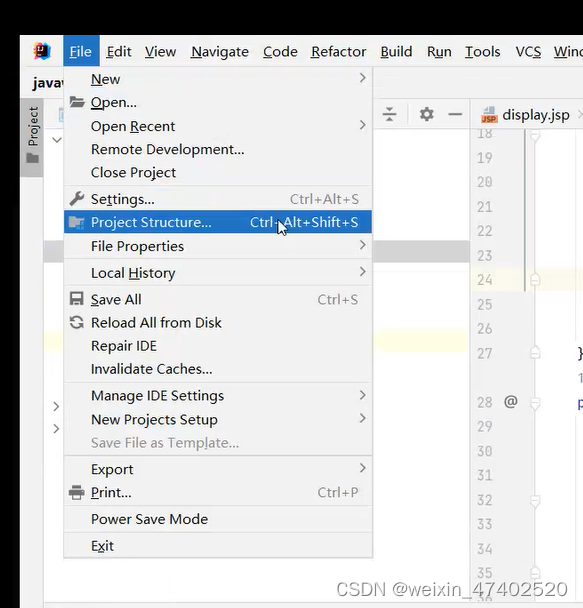Collapse the expanded project tree node
The height and width of the screenshot is (608, 583).
point(57,140)
